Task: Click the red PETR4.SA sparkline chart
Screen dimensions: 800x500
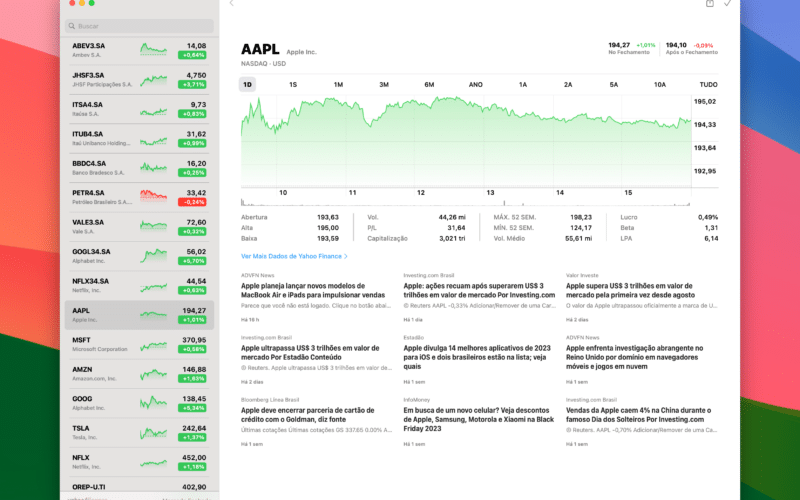Action: coord(153,196)
